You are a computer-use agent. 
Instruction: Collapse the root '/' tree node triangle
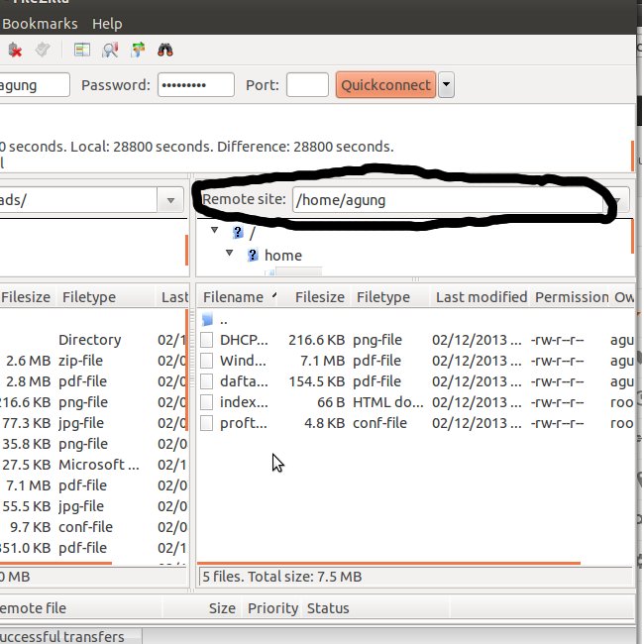pyautogui.click(x=214, y=231)
